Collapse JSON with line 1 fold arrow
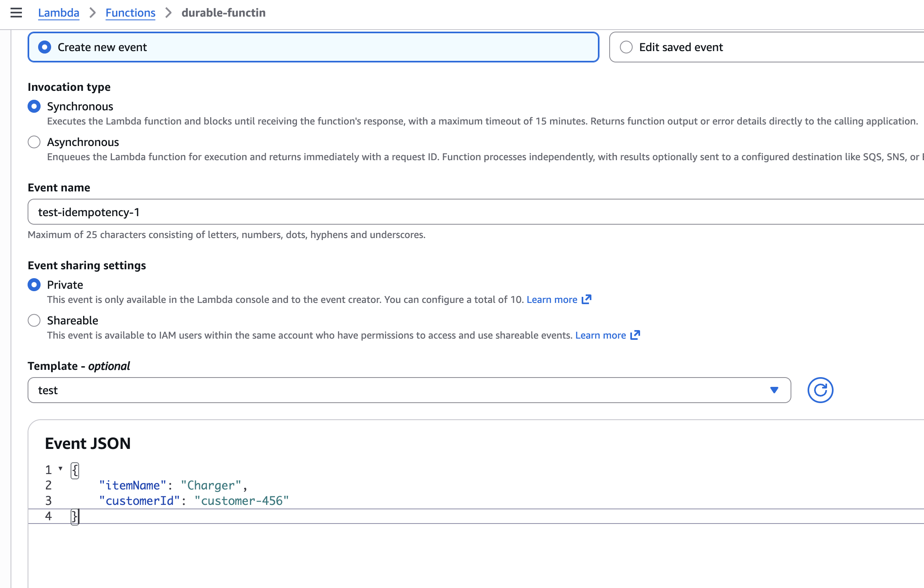924x588 pixels. pos(60,468)
